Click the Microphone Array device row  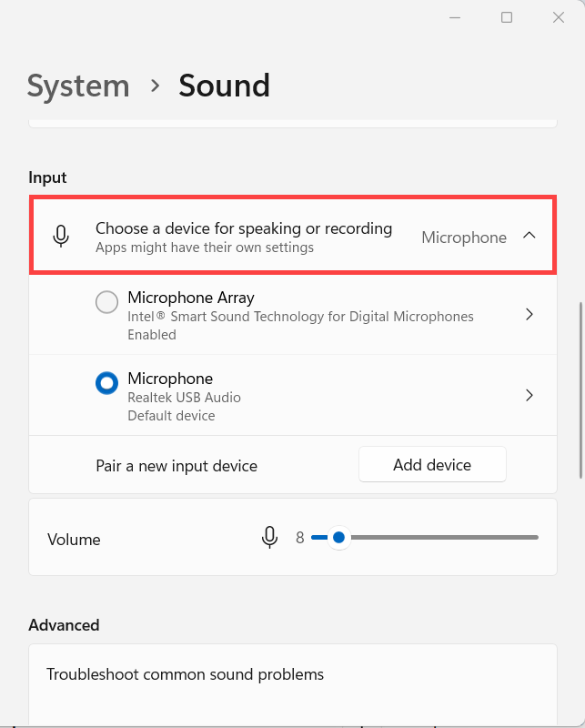tap(300, 315)
